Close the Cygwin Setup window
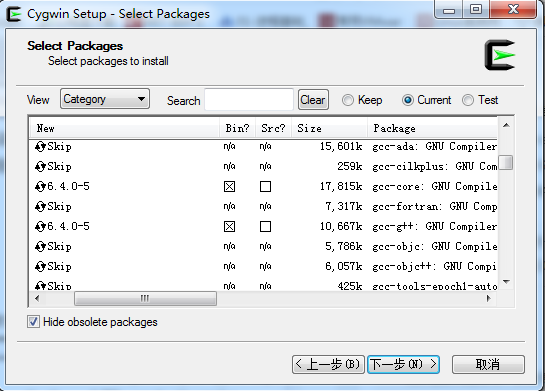This screenshot has width=545, height=391. (x=513, y=10)
